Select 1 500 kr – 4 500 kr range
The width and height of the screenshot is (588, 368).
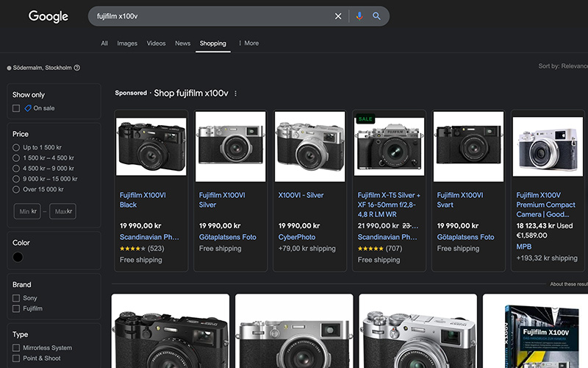(x=16, y=158)
